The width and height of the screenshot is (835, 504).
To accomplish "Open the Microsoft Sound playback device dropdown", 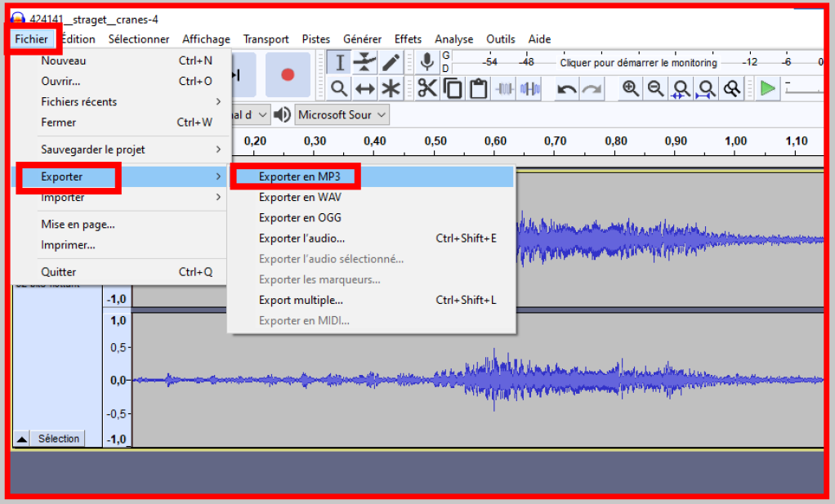I will [x=342, y=114].
